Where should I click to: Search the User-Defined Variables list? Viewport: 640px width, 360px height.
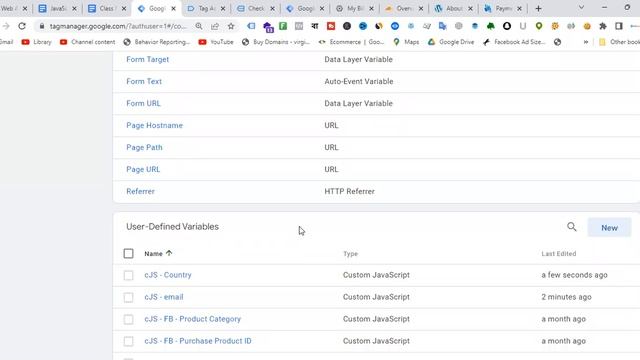coord(571,227)
